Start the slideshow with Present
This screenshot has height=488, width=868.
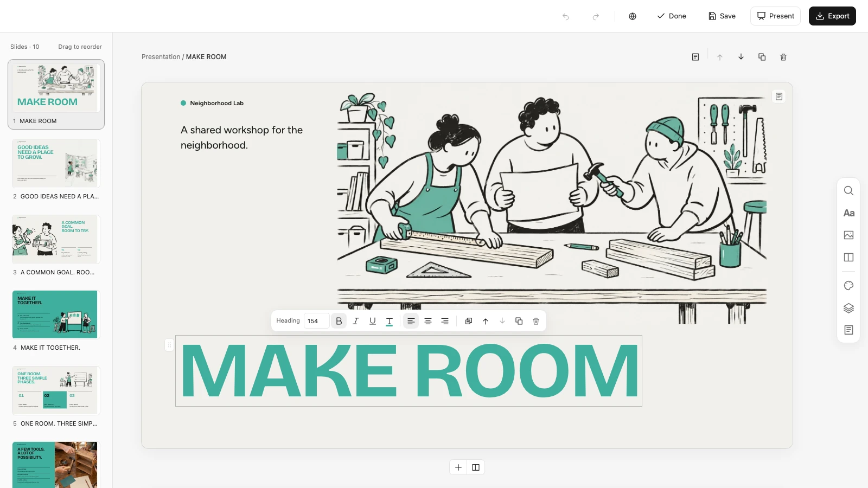click(776, 16)
